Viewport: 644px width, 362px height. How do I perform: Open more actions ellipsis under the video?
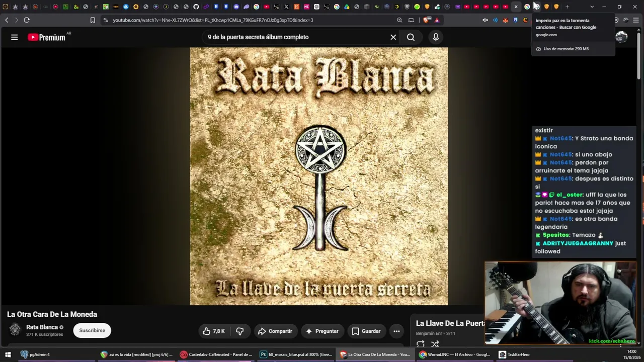click(x=396, y=331)
